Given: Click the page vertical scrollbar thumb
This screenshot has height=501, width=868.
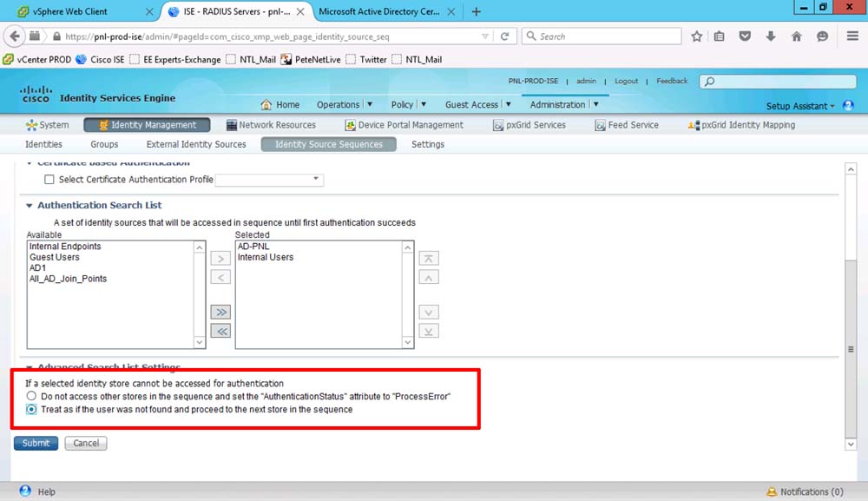Looking at the screenshot, I should tap(851, 349).
